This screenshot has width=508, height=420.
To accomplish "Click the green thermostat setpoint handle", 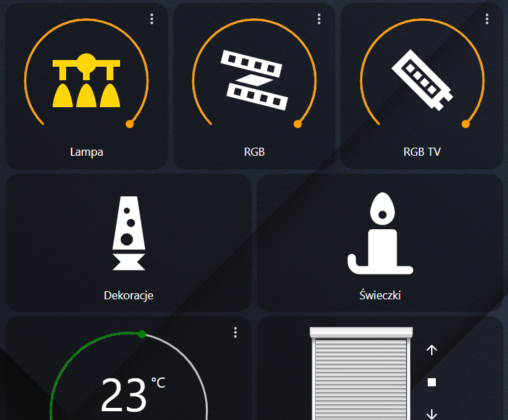I will [x=142, y=334].
